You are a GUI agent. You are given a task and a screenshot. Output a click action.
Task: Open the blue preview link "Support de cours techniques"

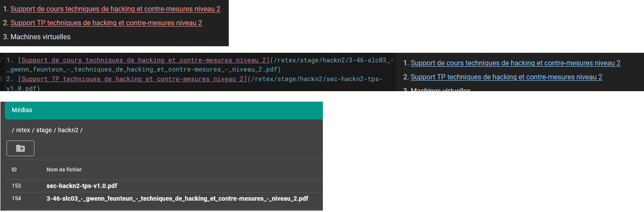pos(515,63)
